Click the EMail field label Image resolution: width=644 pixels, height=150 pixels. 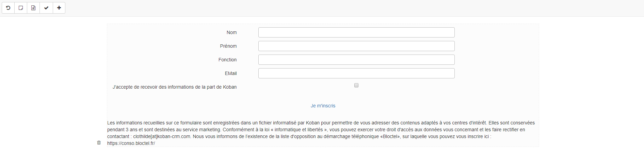(x=231, y=73)
